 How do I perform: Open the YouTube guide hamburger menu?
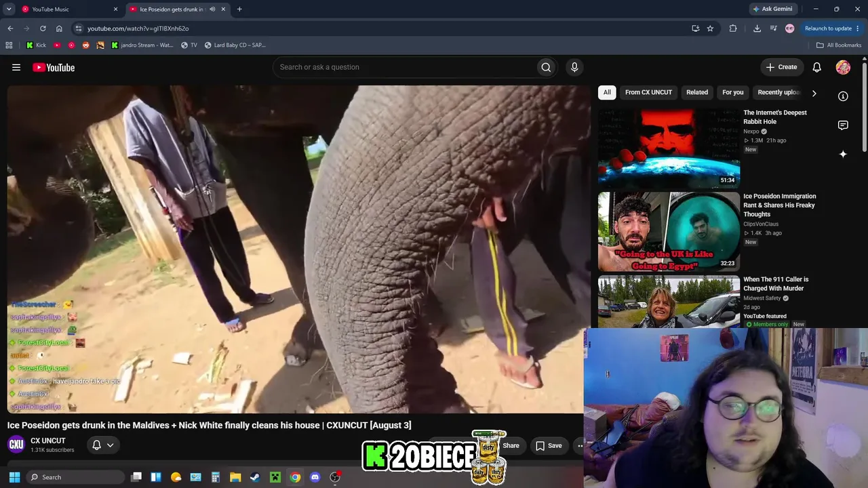point(16,67)
